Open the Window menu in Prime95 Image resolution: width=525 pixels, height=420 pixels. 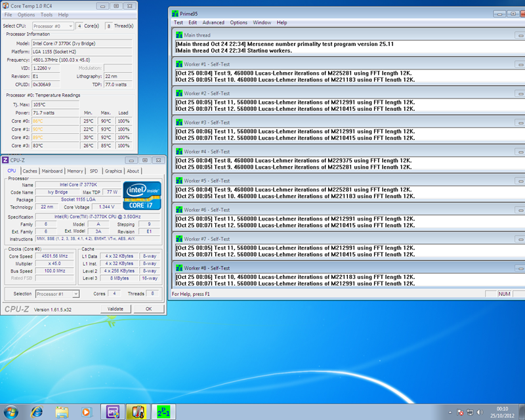click(x=262, y=22)
